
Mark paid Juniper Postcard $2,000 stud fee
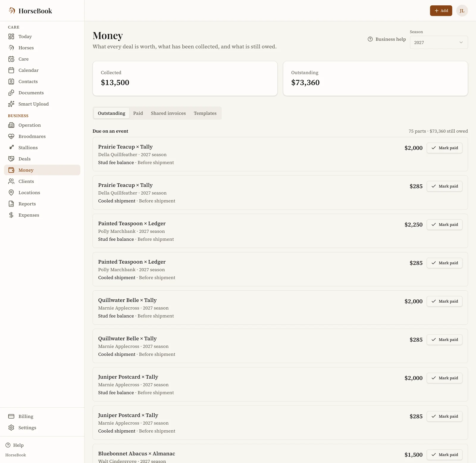(x=444, y=378)
